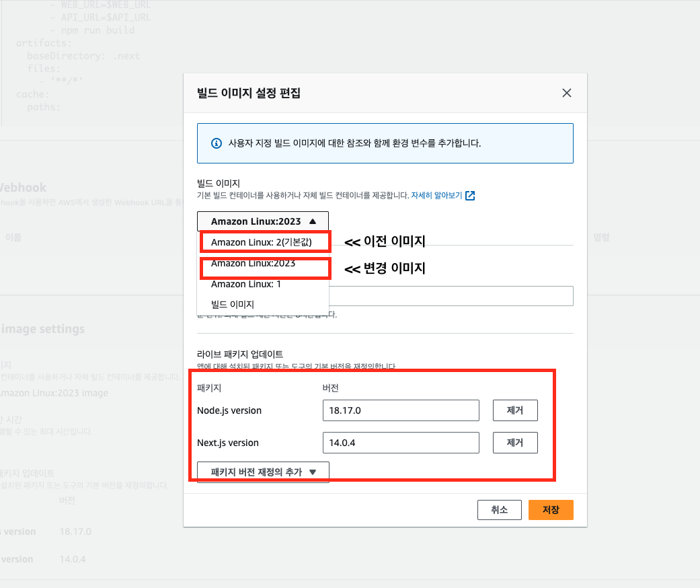Click 18.17.0 value in background page

click(75, 531)
